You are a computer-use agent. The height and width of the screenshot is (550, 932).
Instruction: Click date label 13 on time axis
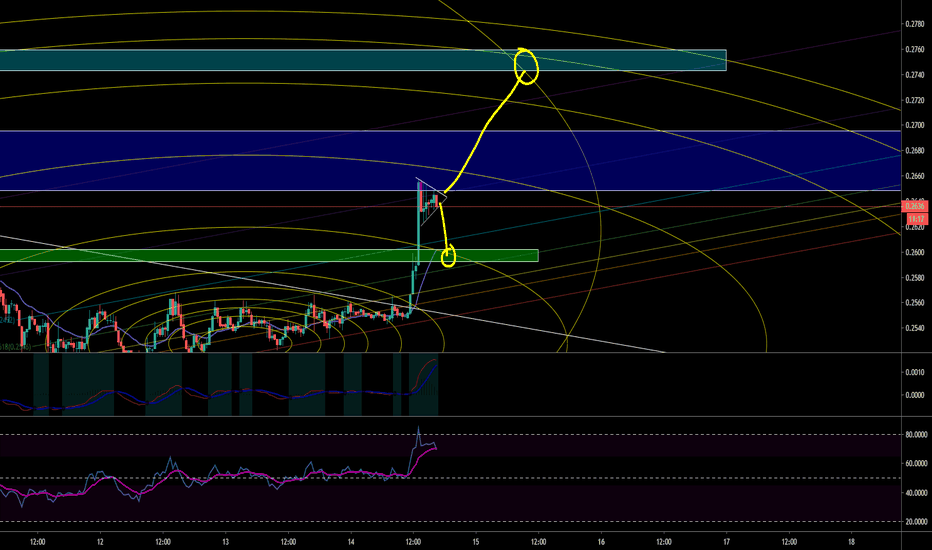click(225, 542)
